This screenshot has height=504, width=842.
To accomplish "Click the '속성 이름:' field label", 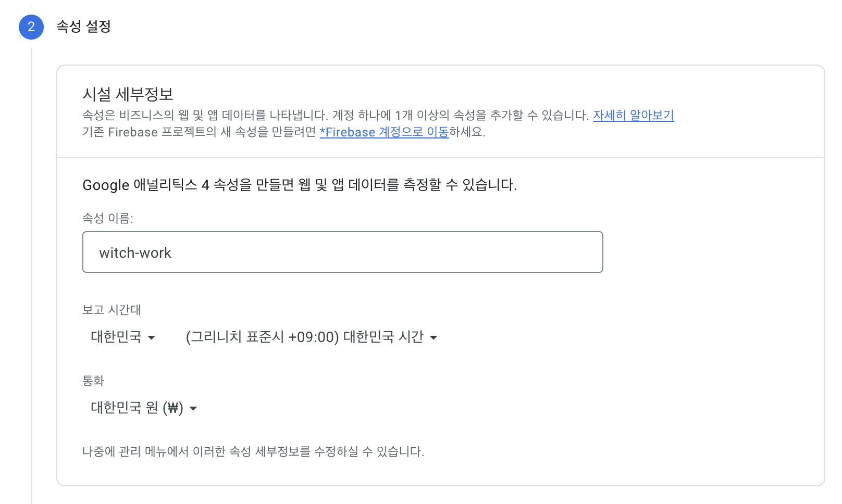I will coord(108,218).
